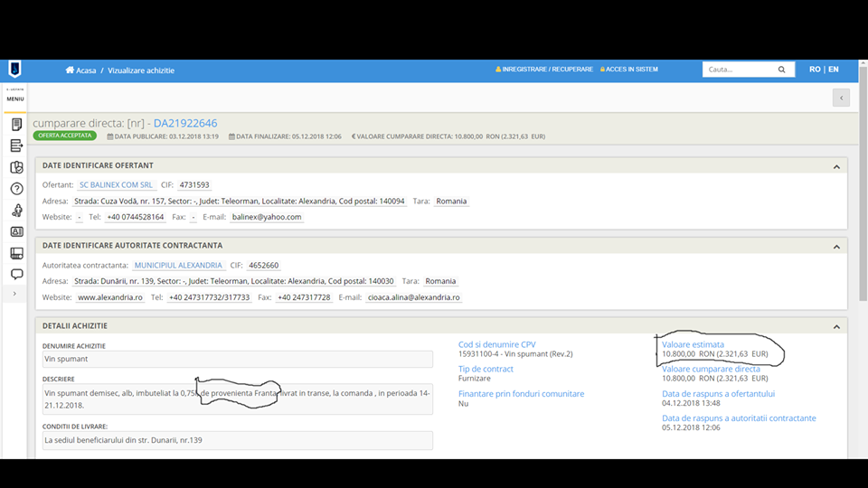Open the ID card sidebar icon
Screen dimensions: 868x488
pyautogui.click(x=16, y=231)
